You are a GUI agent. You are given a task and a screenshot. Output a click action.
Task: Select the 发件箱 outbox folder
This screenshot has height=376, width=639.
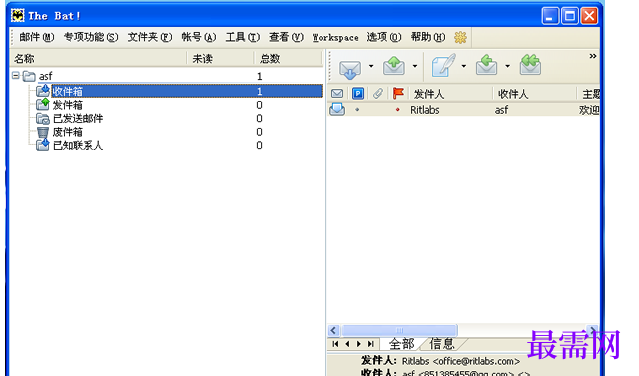[x=67, y=105]
